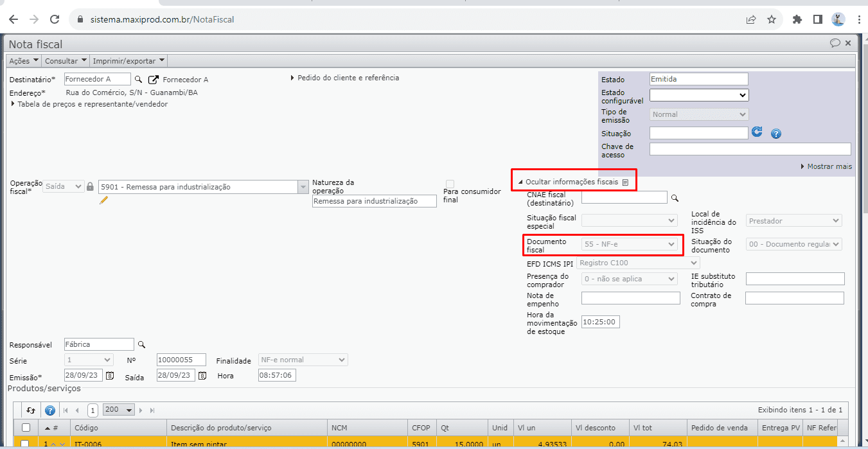868x449 pixels.
Task: Click the Natureza da operação text field
Action: (375, 201)
